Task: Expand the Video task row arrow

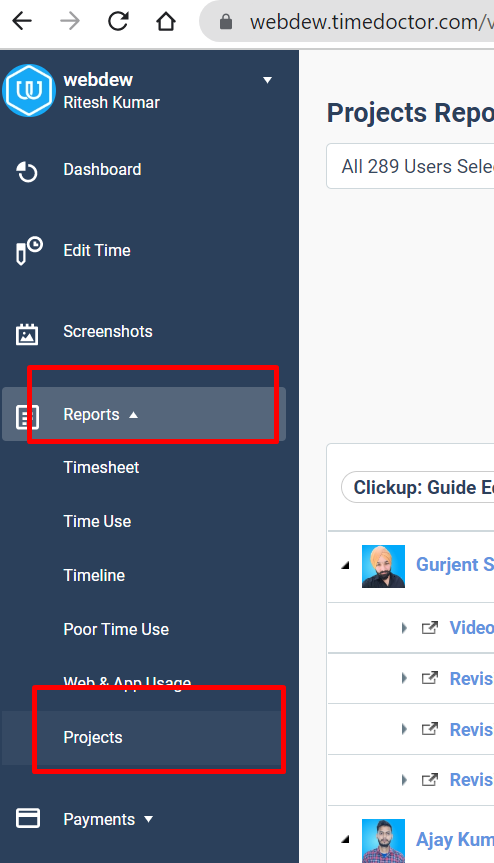Action: pyautogui.click(x=404, y=627)
